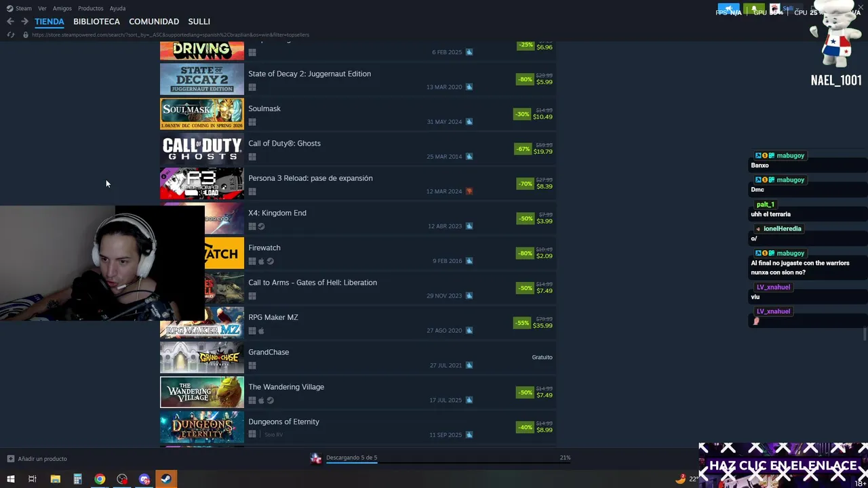Open the Productos menu

pyautogui.click(x=91, y=8)
